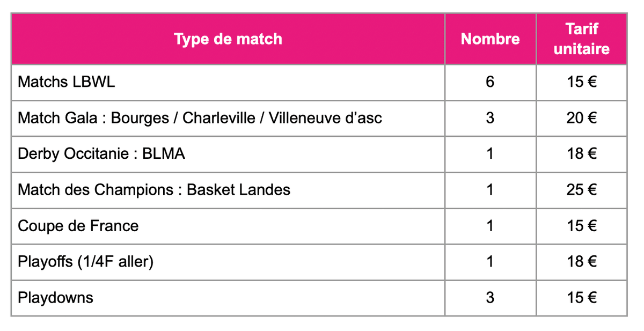Select the "Nombre" column header
Screen dimensions: 644x331
(490, 39)
